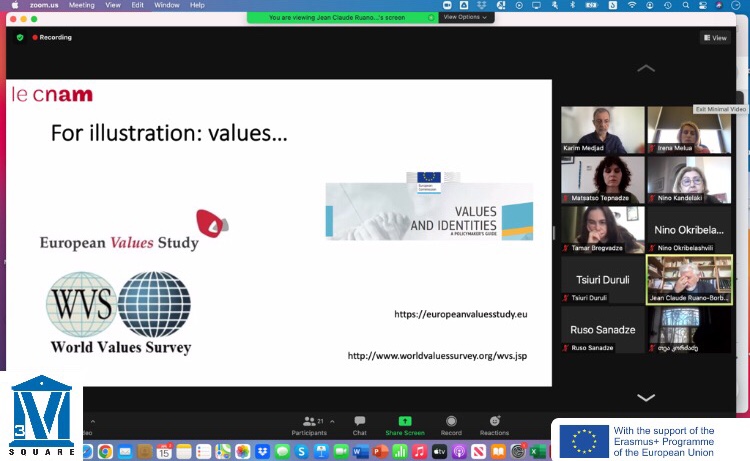Viewport: 750px width, 461px height.
Task: Open the Wi-Fi status menu
Action: pos(632,5)
